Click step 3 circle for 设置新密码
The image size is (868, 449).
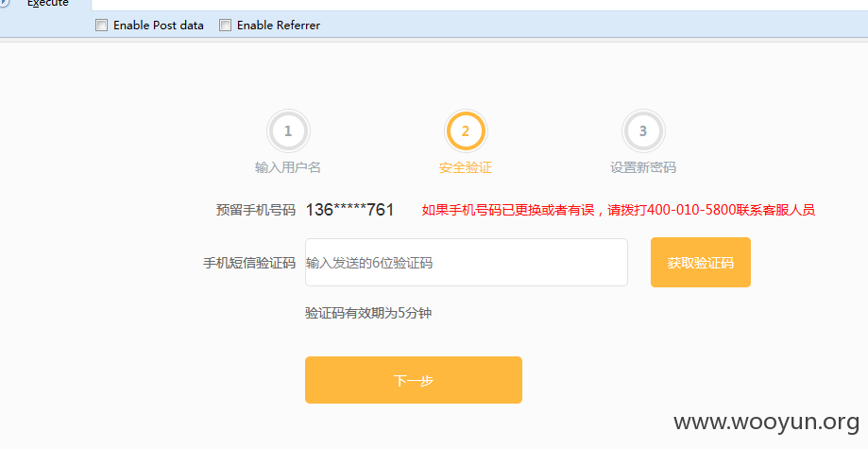[x=643, y=131]
